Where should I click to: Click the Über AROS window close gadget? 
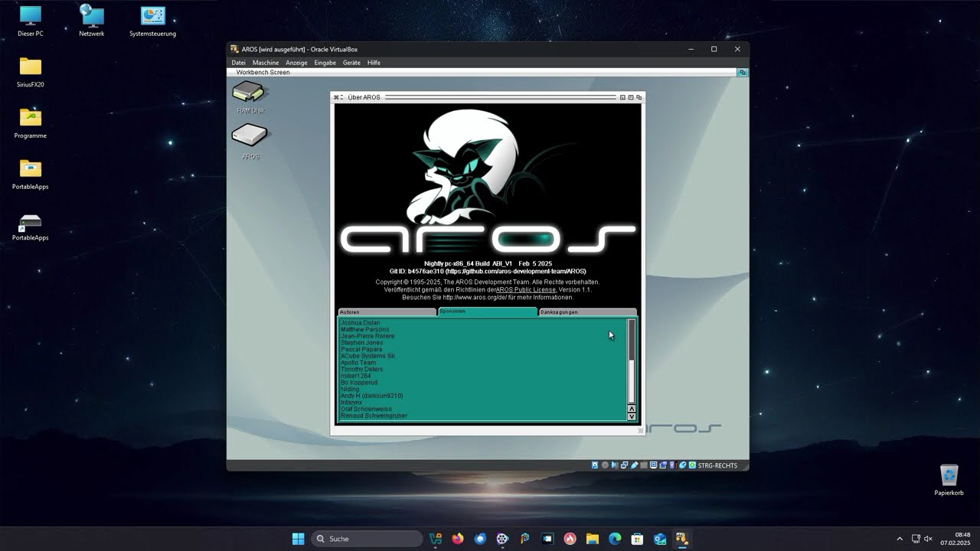tap(337, 97)
